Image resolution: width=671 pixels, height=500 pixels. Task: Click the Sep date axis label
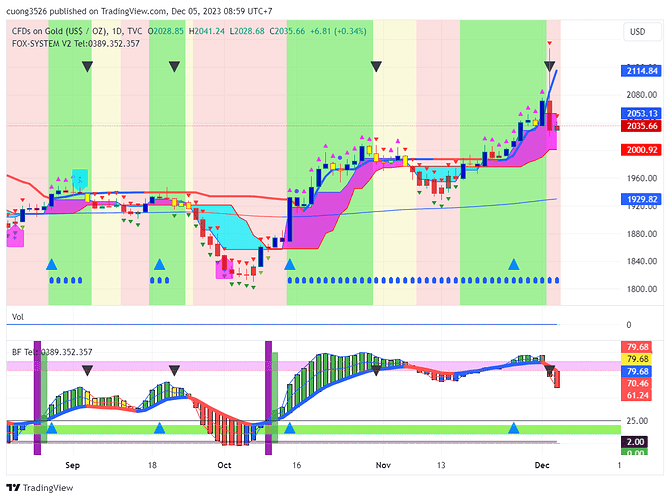click(x=72, y=465)
